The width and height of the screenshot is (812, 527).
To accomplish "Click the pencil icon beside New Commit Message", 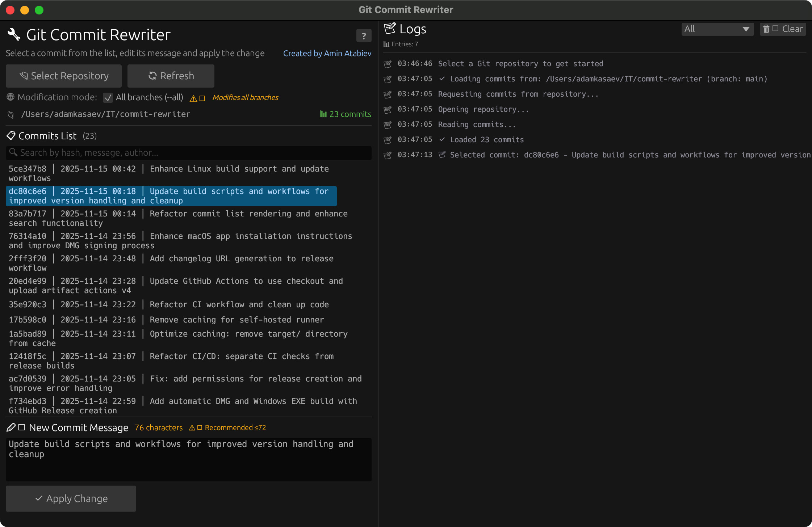I will [x=11, y=427].
